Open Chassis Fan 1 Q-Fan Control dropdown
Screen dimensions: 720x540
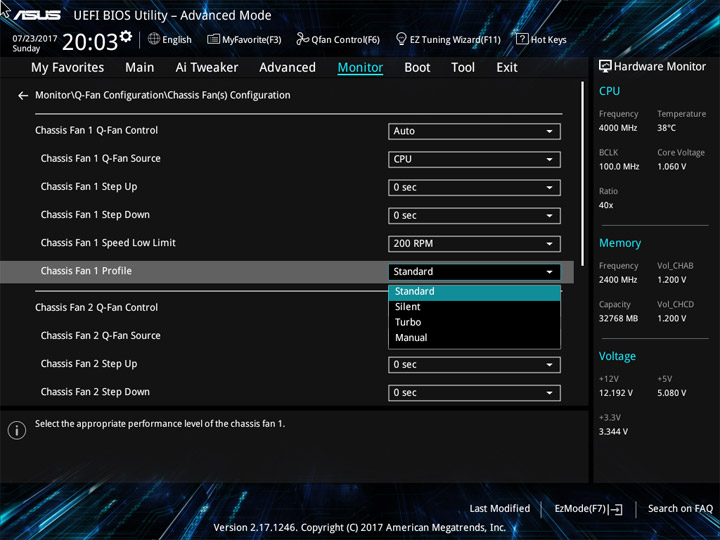click(x=474, y=131)
